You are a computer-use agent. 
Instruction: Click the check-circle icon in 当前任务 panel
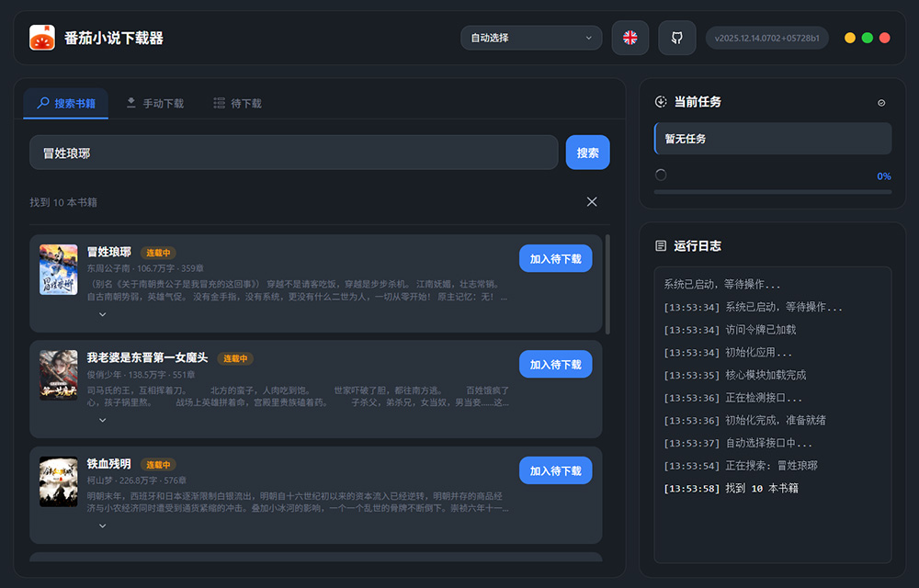[881, 103]
